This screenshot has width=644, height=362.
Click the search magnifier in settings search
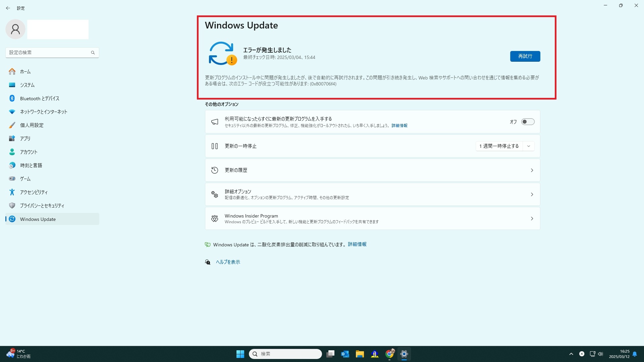click(x=93, y=53)
